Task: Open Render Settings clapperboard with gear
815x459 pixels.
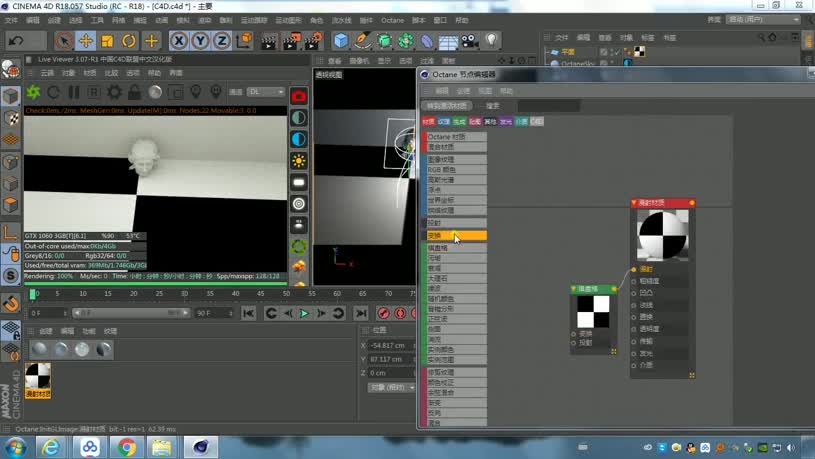Action: click(x=313, y=41)
